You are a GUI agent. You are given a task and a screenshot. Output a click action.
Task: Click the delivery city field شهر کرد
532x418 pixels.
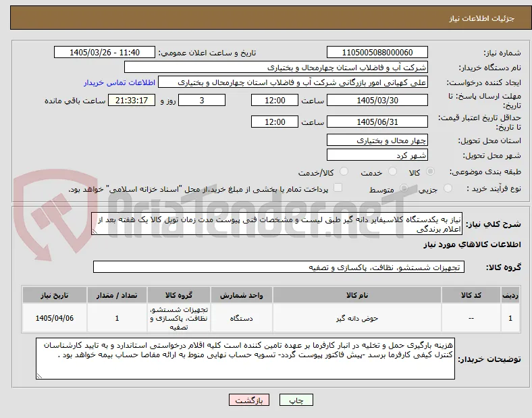(377, 155)
